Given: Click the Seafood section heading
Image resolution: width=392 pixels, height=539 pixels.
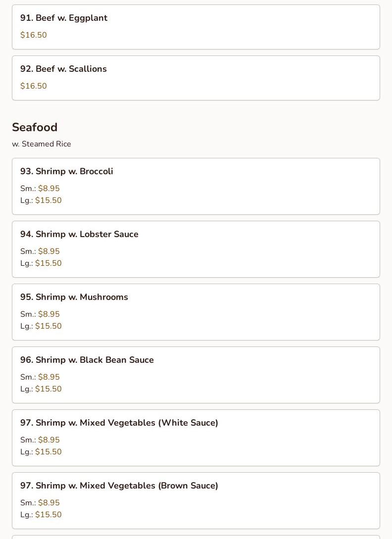Looking at the screenshot, I should tap(35, 127).
